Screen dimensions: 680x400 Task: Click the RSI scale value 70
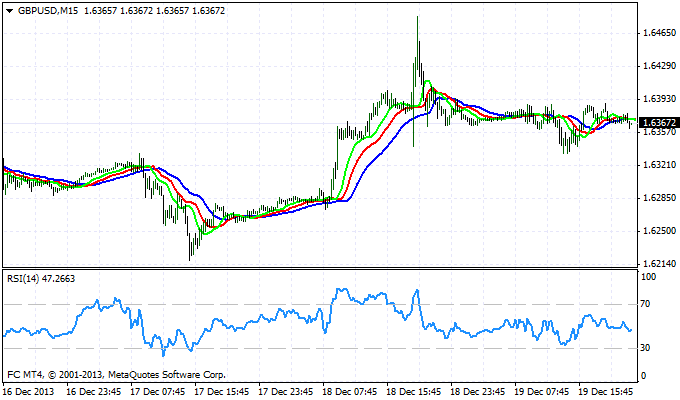pos(645,304)
